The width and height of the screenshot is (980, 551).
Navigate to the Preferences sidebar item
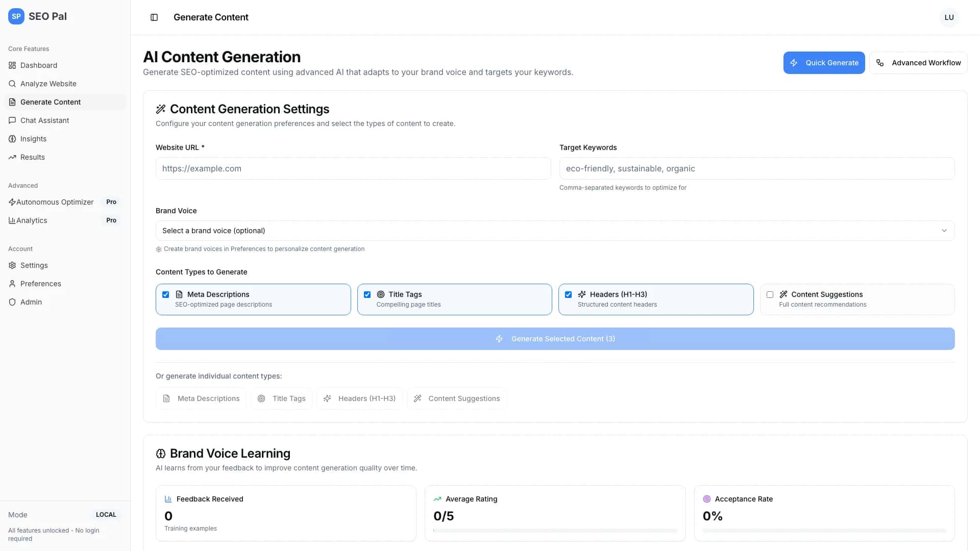coord(41,284)
